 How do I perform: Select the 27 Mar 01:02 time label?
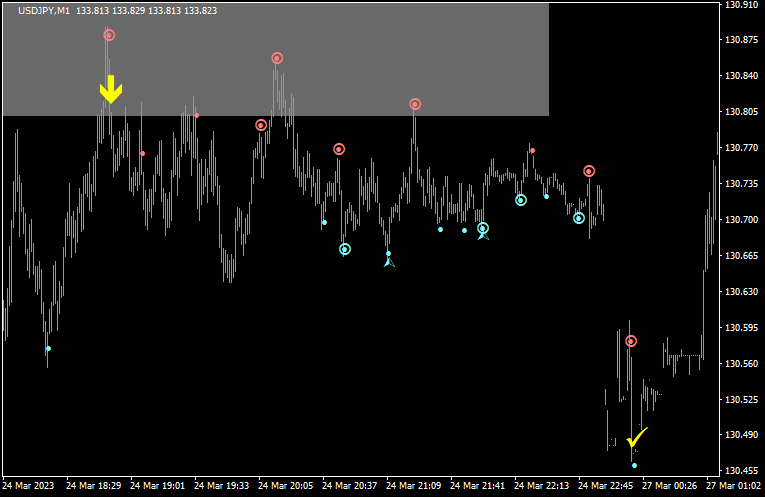click(736, 486)
